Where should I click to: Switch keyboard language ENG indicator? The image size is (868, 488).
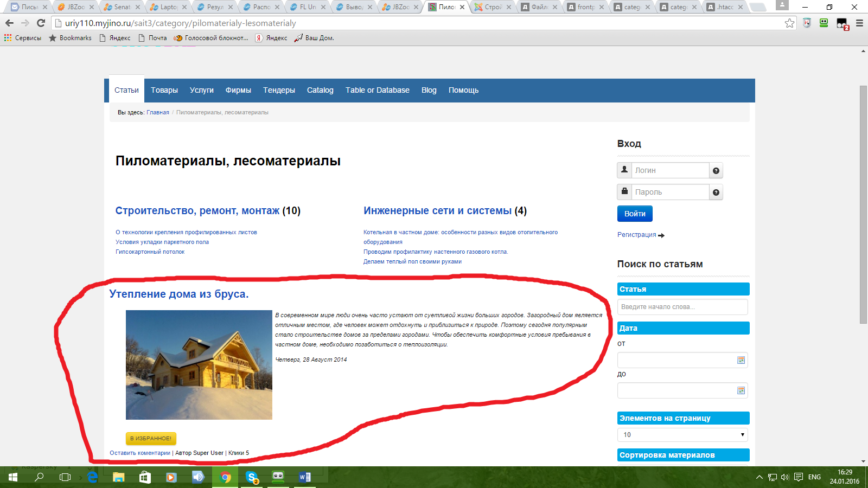point(814,477)
